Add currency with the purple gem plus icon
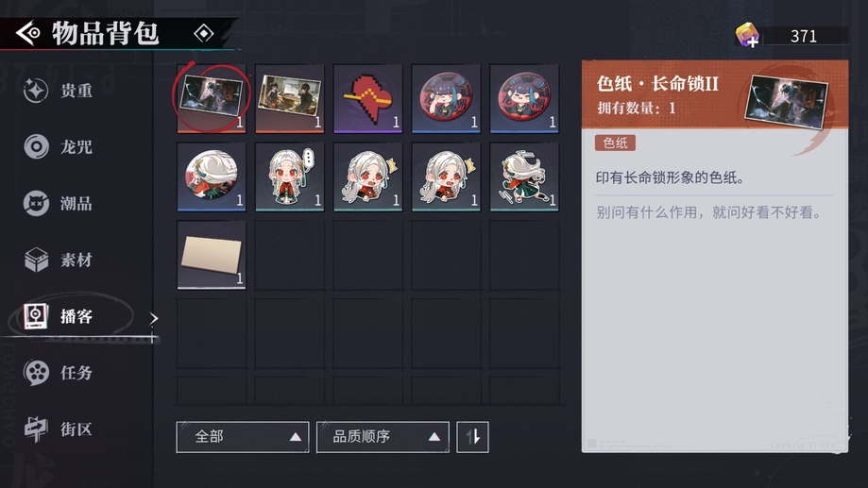Viewport: 868px width, 488px height. click(747, 36)
